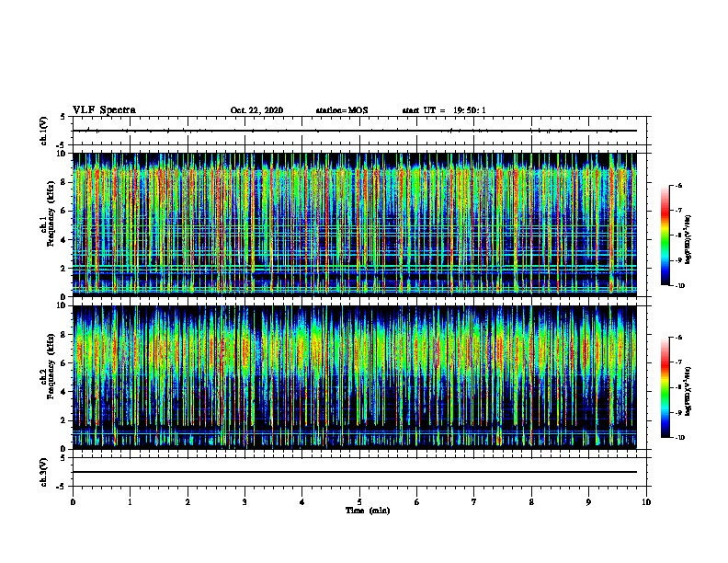Click the '-10' label on ch.2 colorbar
728x563 pixels.
679,438
